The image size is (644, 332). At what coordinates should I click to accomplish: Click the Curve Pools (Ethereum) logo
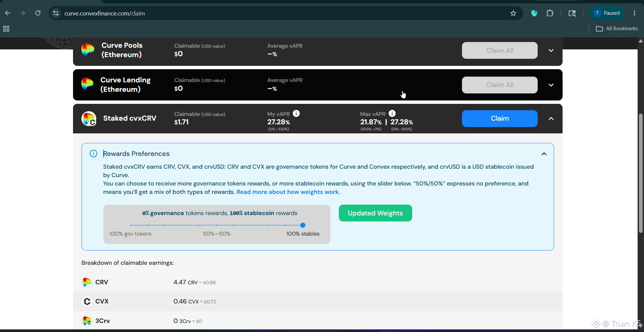[87, 50]
